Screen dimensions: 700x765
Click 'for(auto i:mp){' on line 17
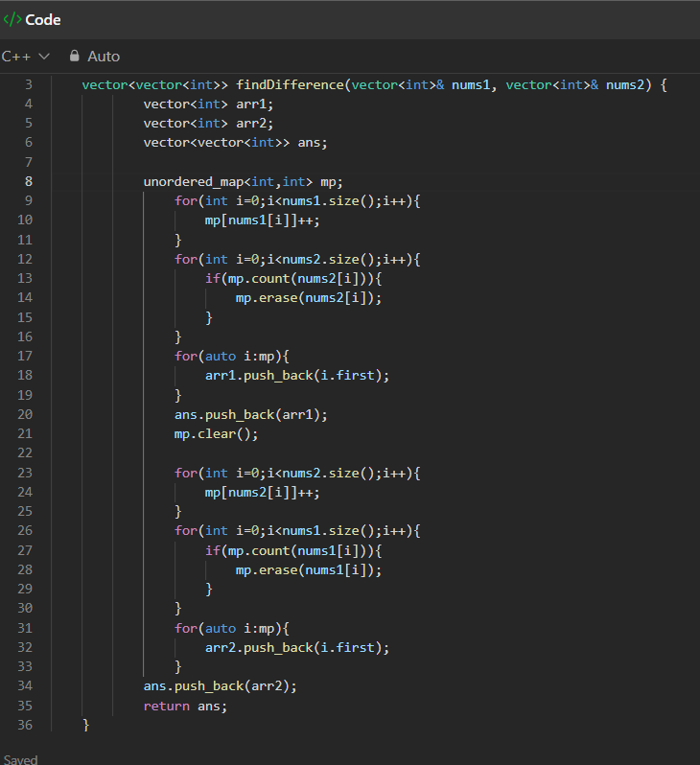[x=232, y=357]
